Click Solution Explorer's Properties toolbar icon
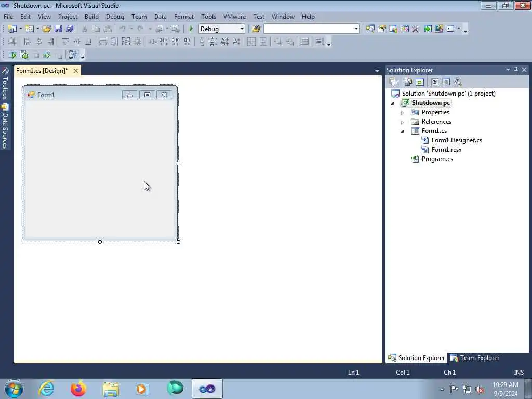The width and height of the screenshot is (532, 399). coord(394,82)
